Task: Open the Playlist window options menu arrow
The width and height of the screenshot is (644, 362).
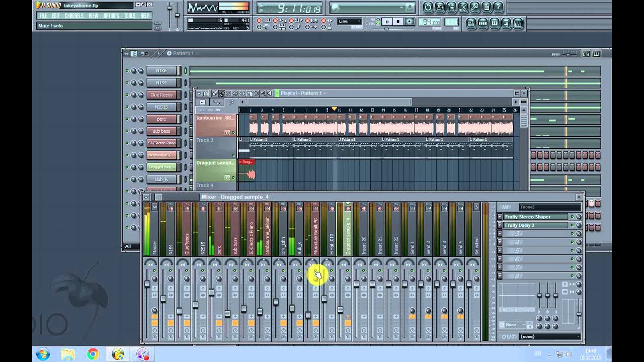Action: 199,93
